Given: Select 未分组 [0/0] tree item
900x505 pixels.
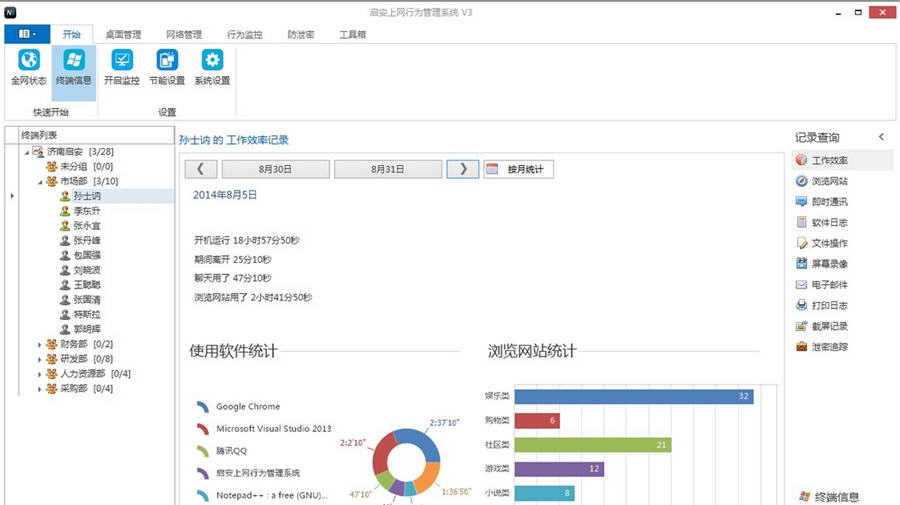Looking at the screenshot, I should tap(80, 166).
